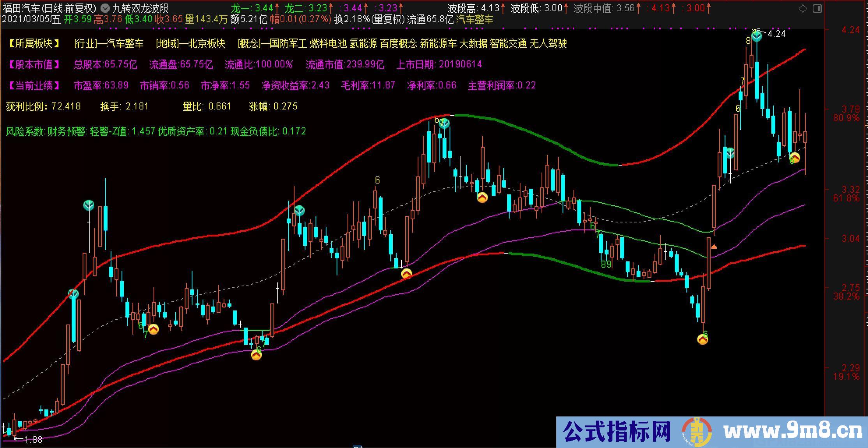Select buy marker sitting on the lower red band
The height and width of the screenshot is (448, 868).
tap(406, 274)
